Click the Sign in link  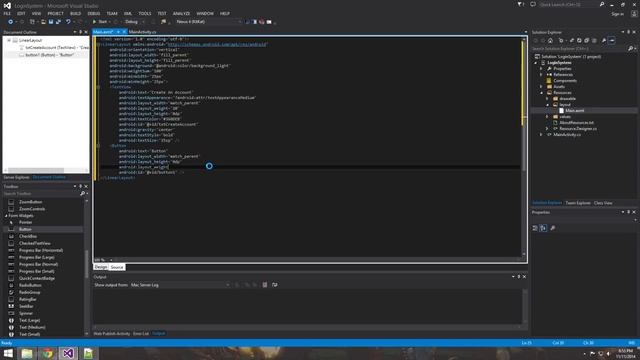[618, 14]
